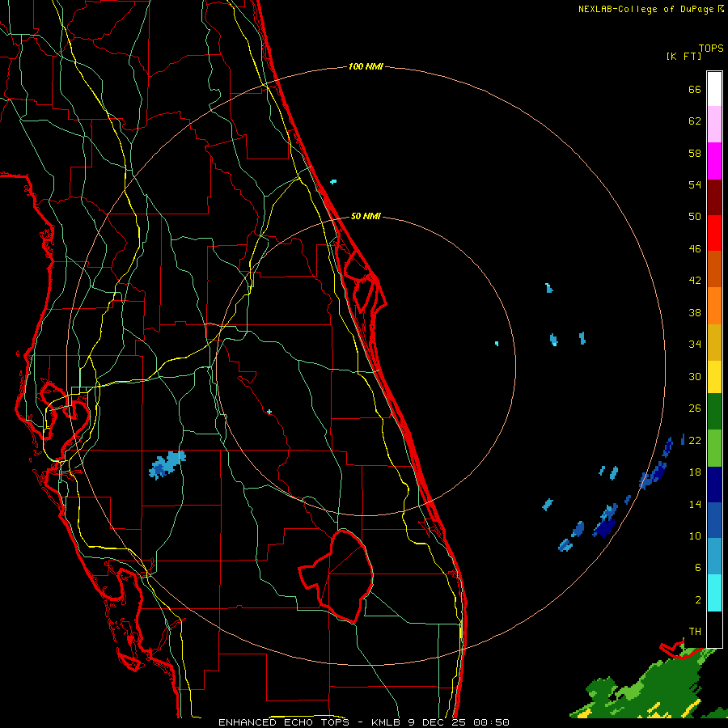Click the 22 value on legend scale
Screen dimensions: 728x728
pos(695,440)
